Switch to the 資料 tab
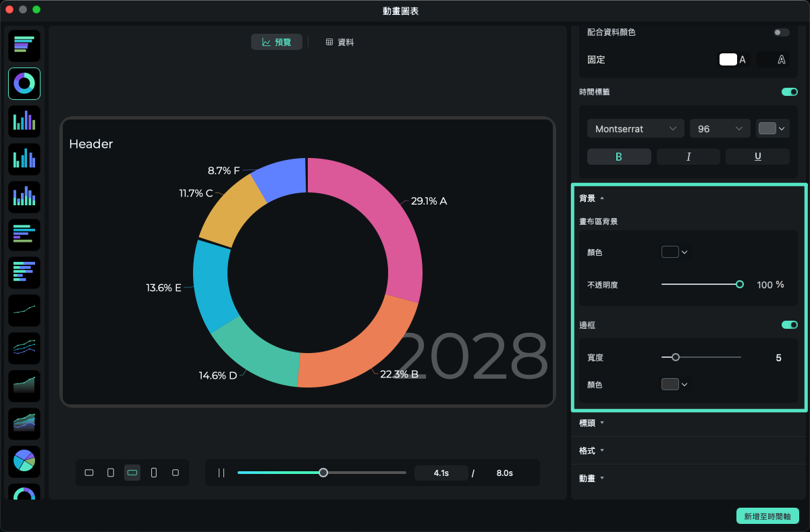The width and height of the screenshot is (810, 532). [340, 42]
